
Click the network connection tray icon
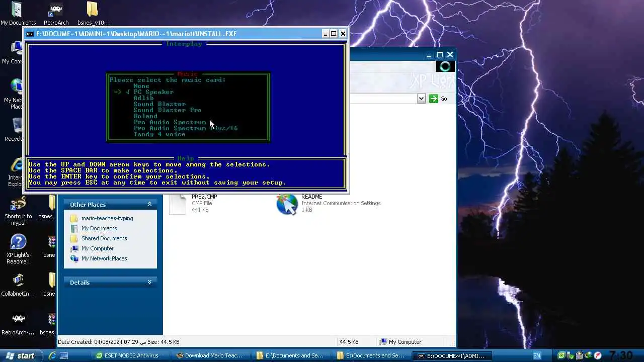(589, 355)
